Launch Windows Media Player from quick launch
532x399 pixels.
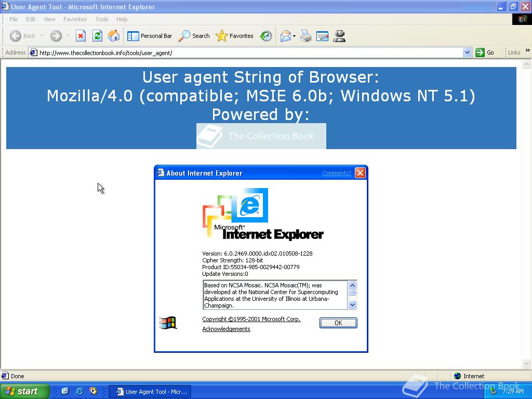point(93,391)
